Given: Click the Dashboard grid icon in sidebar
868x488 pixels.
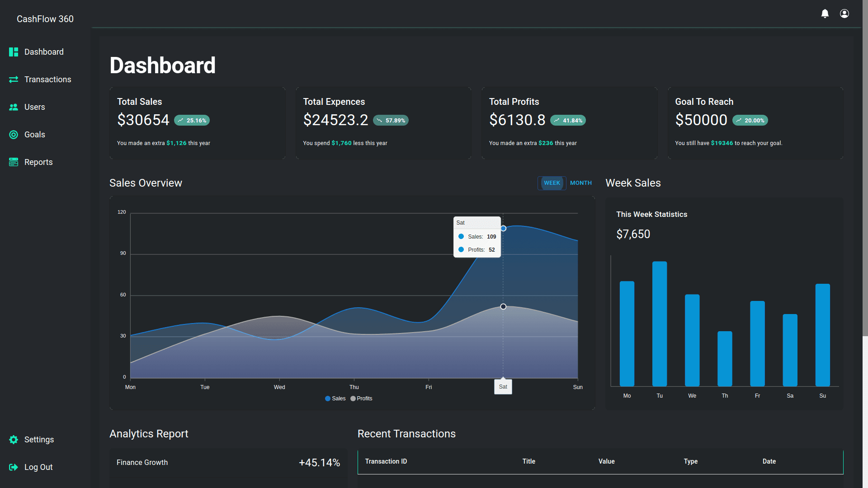Looking at the screenshot, I should click(14, 52).
